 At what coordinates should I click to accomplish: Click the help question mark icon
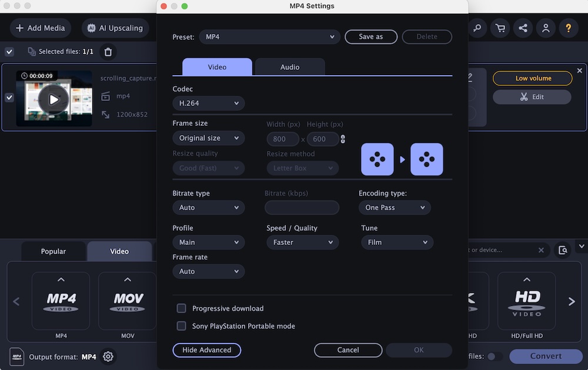568,28
